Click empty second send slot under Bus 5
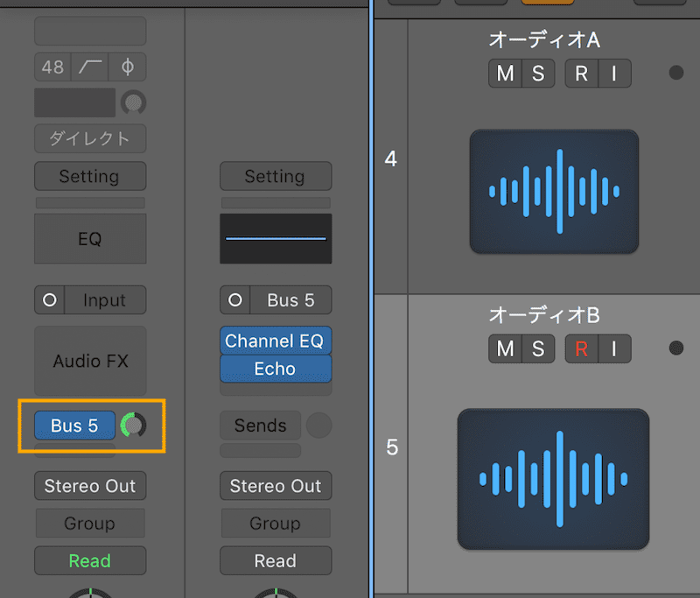The image size is (700, 598). pyautogui.click(x=74, y=451)
